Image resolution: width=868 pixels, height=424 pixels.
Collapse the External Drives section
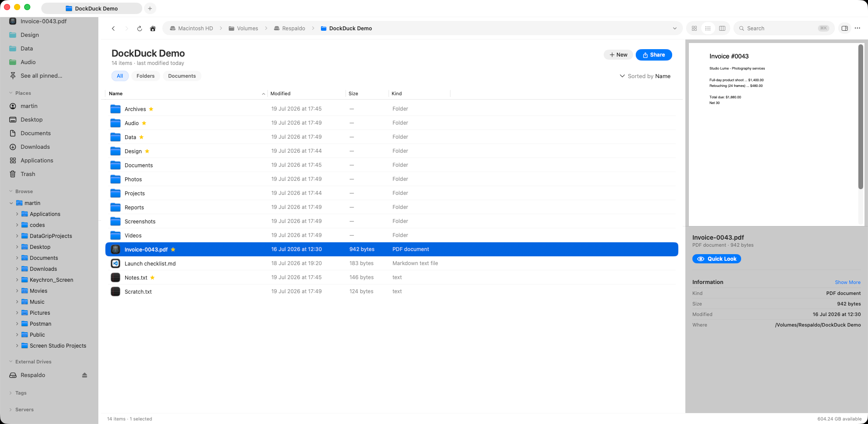click(x=11, y=362)
